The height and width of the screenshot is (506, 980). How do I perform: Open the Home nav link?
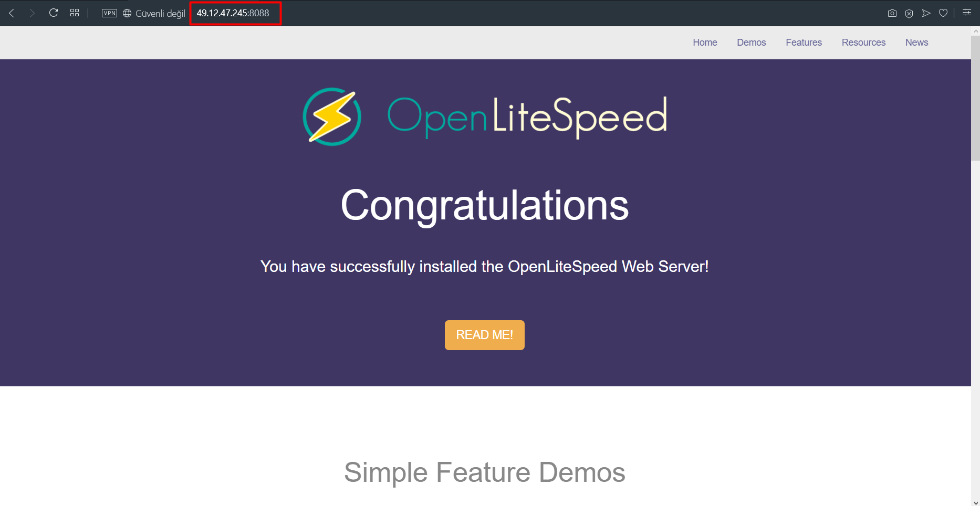[705, 43]
